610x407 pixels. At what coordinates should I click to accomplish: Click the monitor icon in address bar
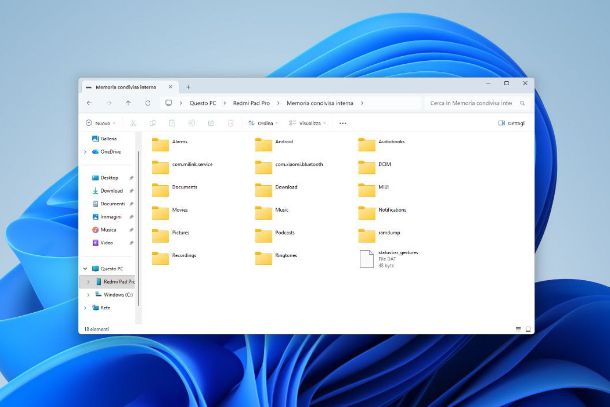[168, 103]
